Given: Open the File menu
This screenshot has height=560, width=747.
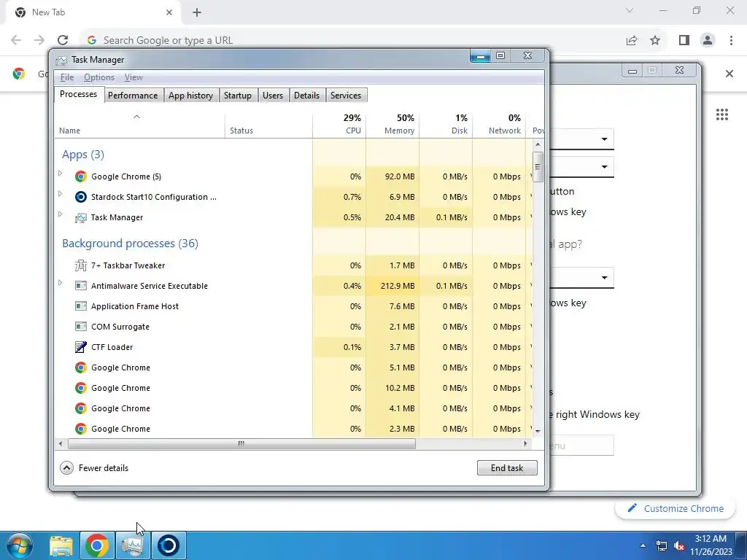Looking at the screenshot, I should pyautogui.click(x=66, y=77).
